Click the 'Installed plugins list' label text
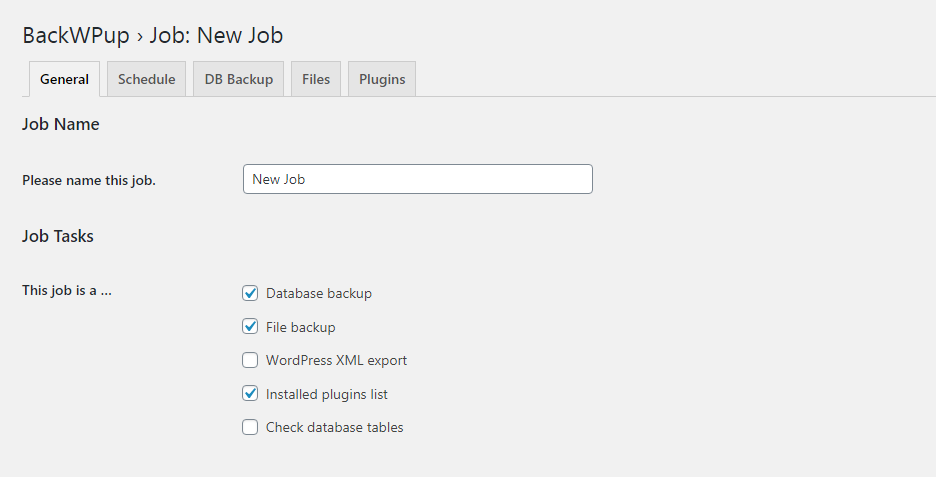936x477 pixels. (x=326, y=394)
